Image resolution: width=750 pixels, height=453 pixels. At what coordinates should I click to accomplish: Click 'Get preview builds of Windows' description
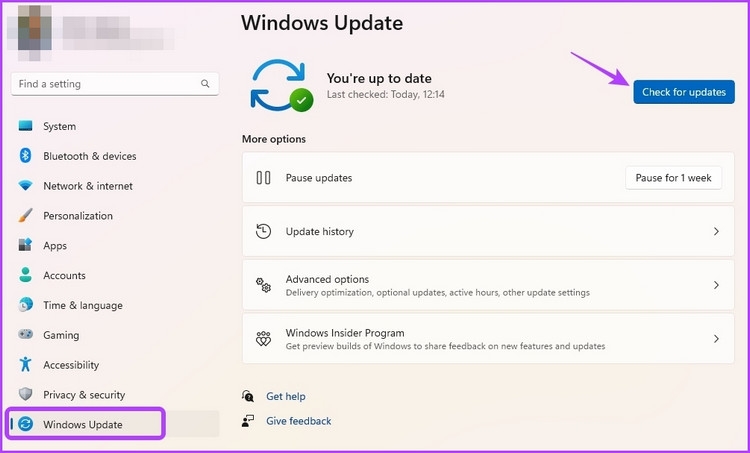(445, 346)
